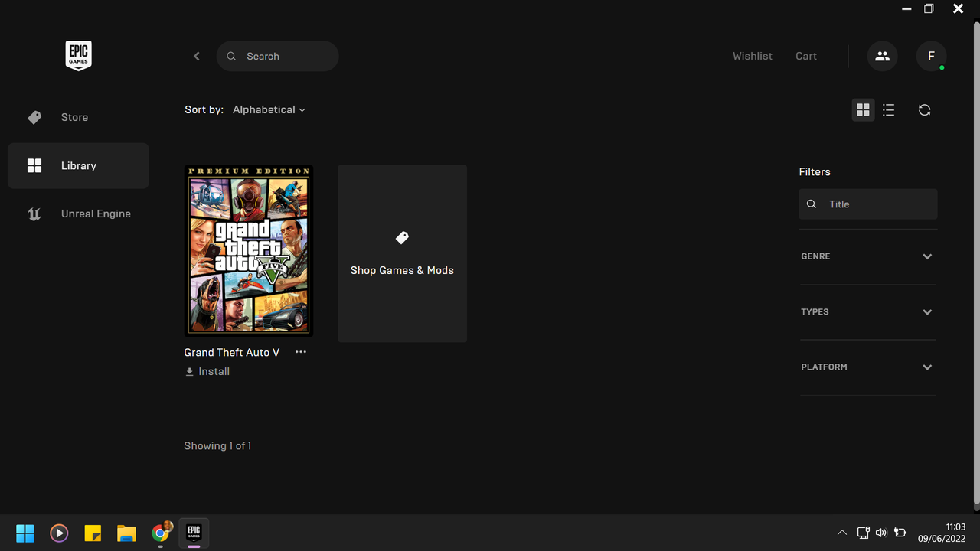
Task: Minimize the Epic Games Launcher window
Action: pos(906,9)
